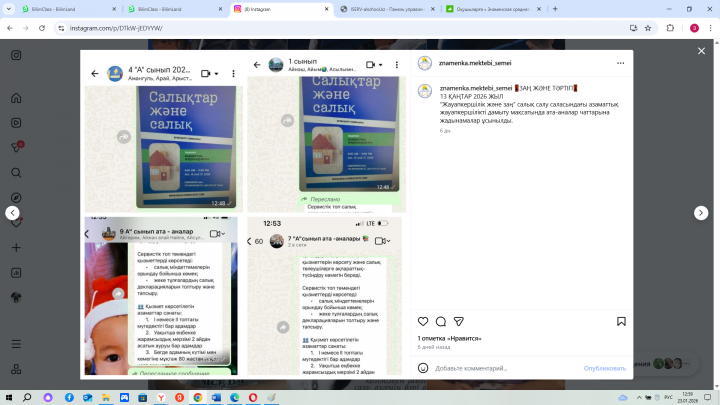Show hidden system tray icons
The width and height of the screenshot is (720, 405).
pyautogui.click(x=639, y=397)
